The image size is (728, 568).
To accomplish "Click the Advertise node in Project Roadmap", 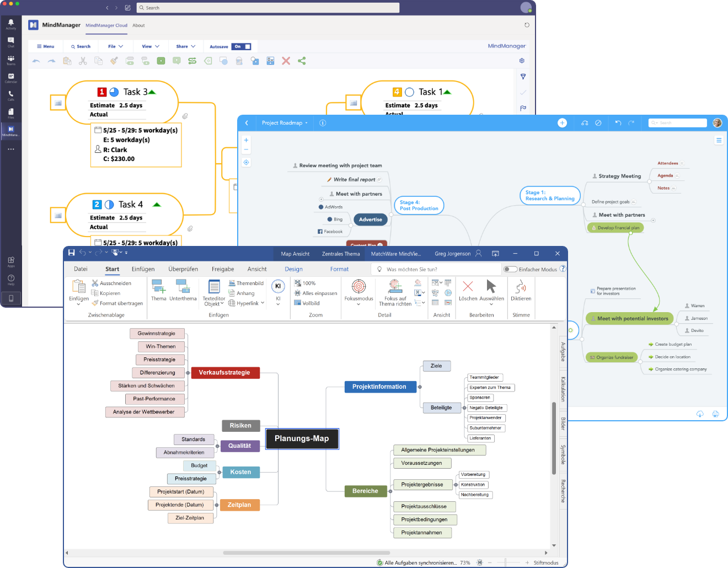I will [371, 219].
